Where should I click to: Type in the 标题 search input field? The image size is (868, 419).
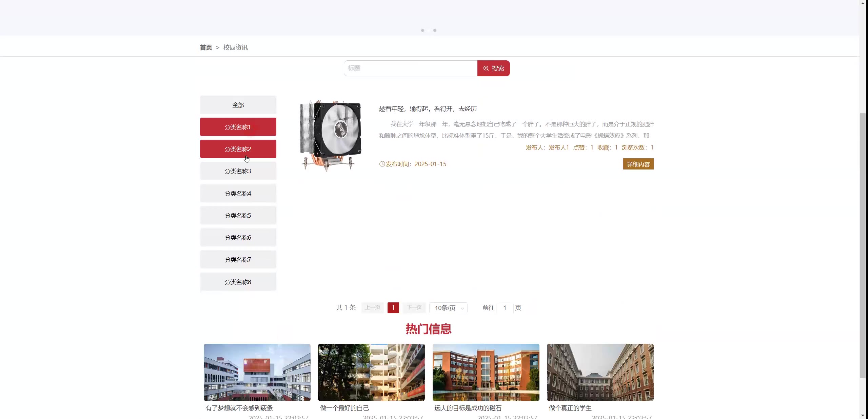[410, 68]
